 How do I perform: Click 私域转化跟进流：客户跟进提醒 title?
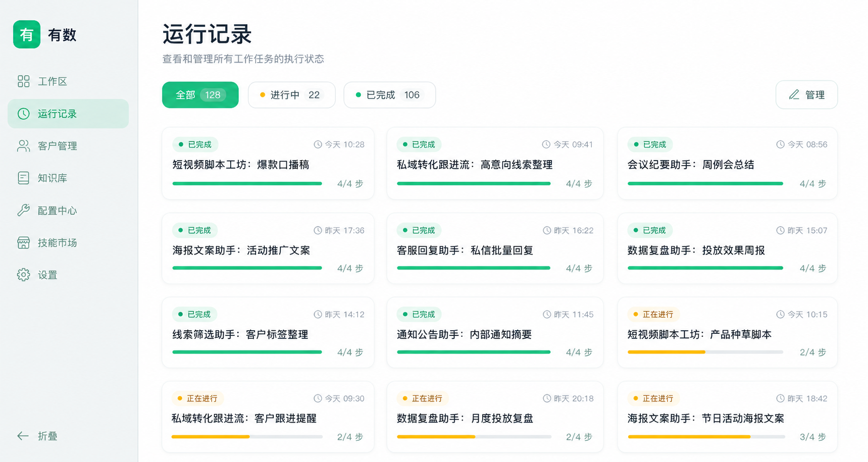coord(244,418)
